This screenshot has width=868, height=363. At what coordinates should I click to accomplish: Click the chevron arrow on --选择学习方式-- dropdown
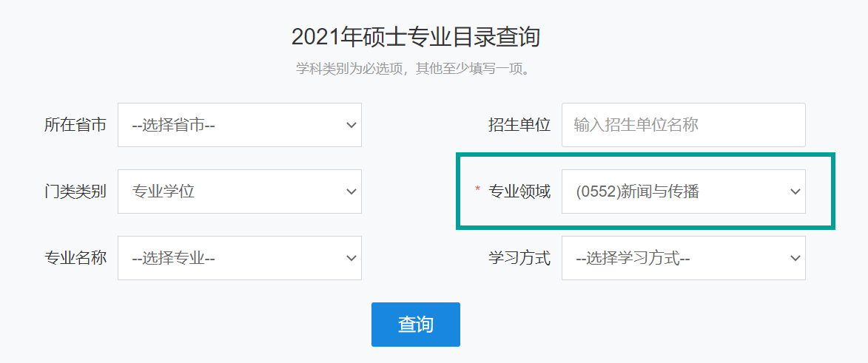[x=795, y=258]
